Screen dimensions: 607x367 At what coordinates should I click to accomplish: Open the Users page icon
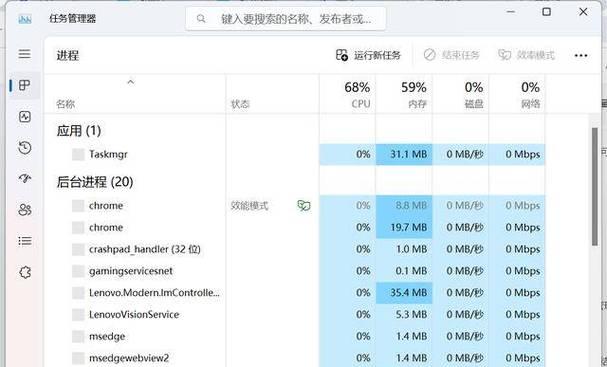coord(25,210)
